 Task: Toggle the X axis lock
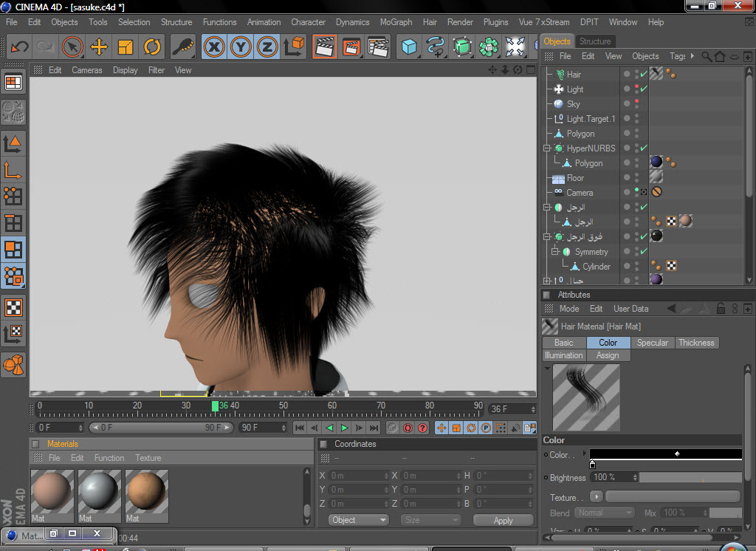(214, 47)
